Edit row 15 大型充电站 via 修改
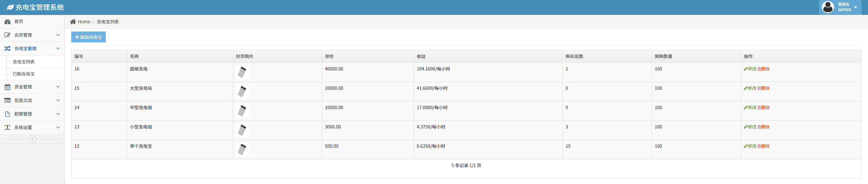This screenshot has width=868, height=184. pos(750,88)
